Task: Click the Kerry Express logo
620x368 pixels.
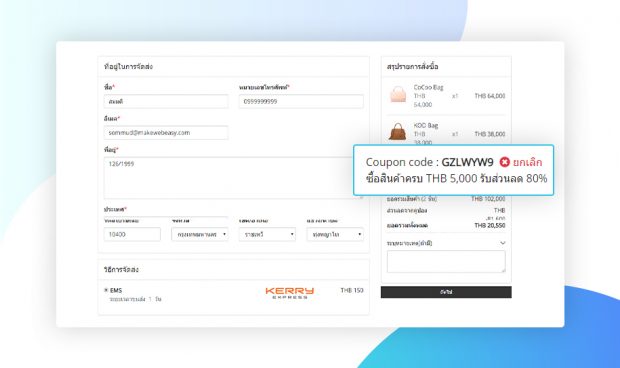Action: pyautogui.click(x=289, y=293)
